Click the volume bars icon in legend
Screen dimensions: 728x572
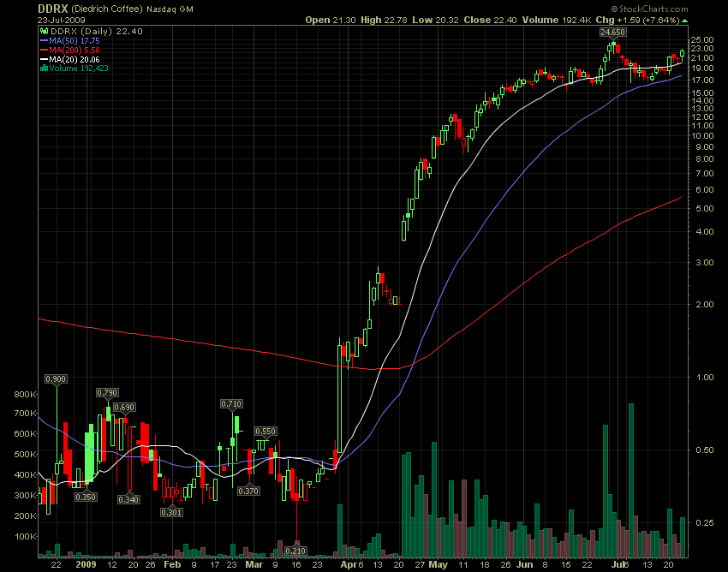pos(44,69)
